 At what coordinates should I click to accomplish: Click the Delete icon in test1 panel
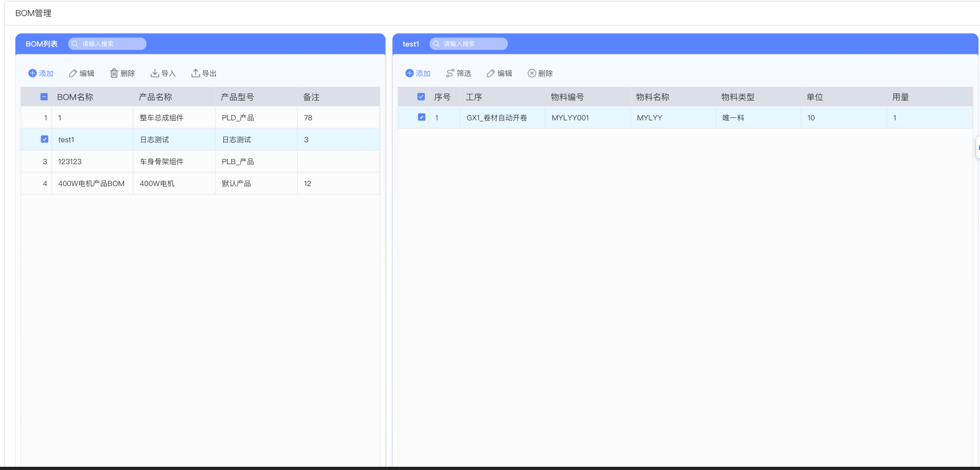click(532, 73)
